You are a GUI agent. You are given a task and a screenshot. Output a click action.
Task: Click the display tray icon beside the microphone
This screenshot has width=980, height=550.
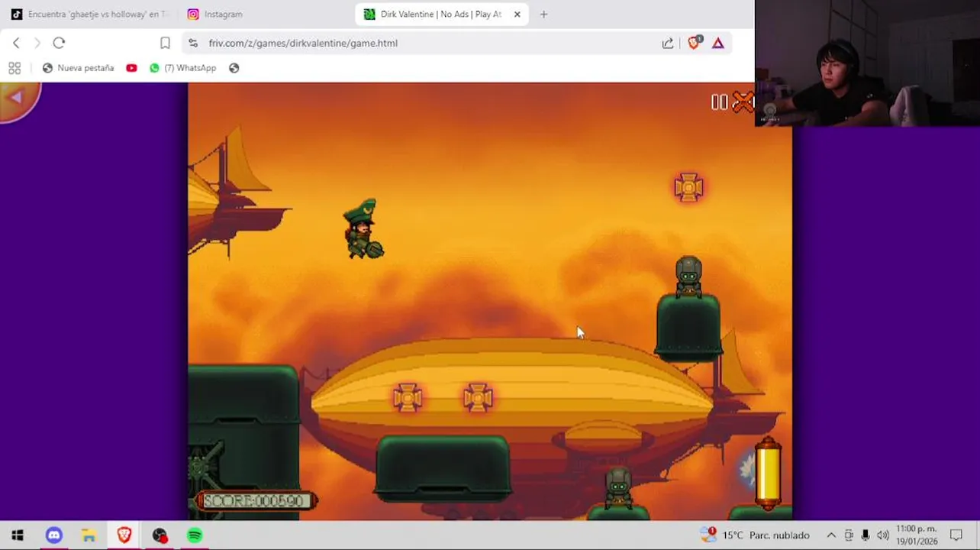pyautogui.click(x=849, y=535)
